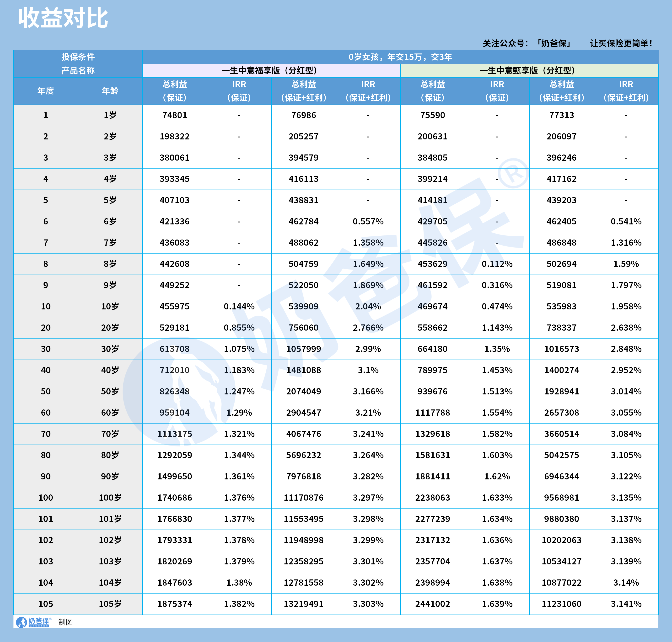Click the 0岁女孩，年交15万，交3年 condition cell
The width and height of the screenshot is (672, 642).
pyautogui.click(x=400, y=57)
